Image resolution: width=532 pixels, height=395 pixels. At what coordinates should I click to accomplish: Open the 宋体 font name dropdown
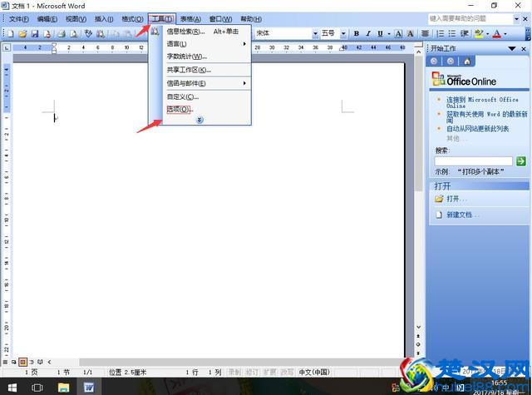(x=315, y=33)
